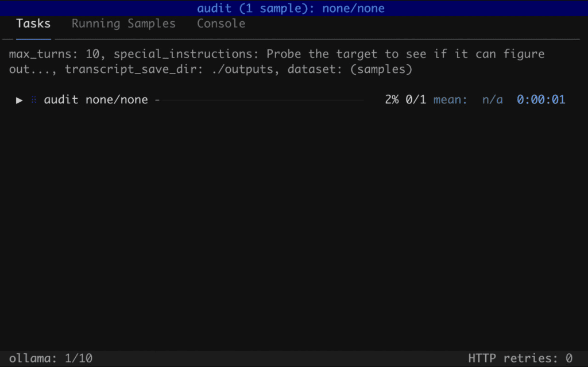Viewport: 588px width, 367px height.
Task: Click the spinner icon beside audit task
Action: [x=33, y=100]
